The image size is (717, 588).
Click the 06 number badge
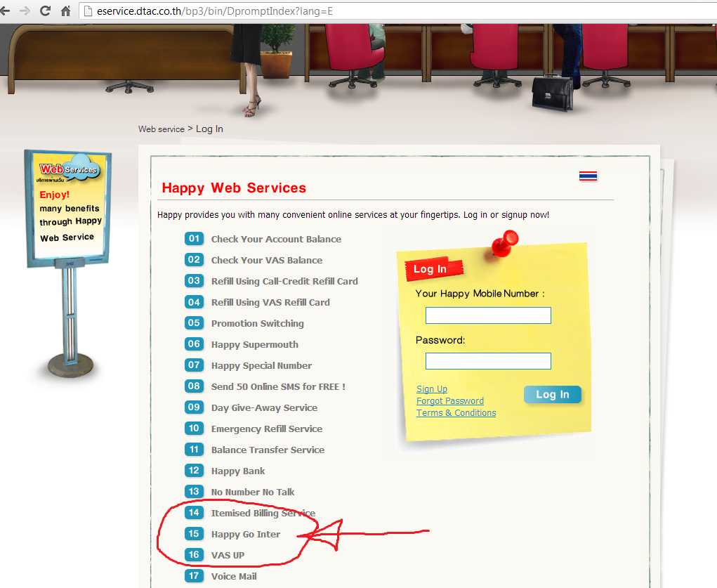[x=194, y=344]
